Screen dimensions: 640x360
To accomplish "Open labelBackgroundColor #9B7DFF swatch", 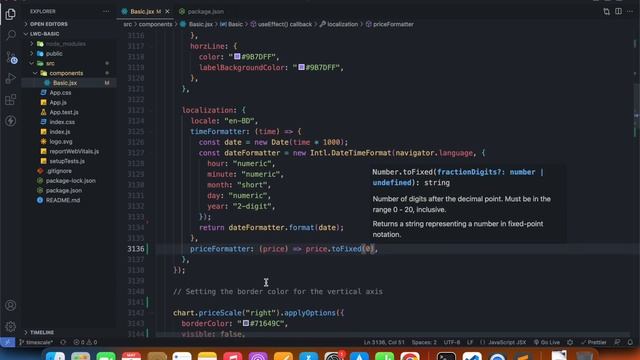I will pyautogui.click(x=301, y=67).
